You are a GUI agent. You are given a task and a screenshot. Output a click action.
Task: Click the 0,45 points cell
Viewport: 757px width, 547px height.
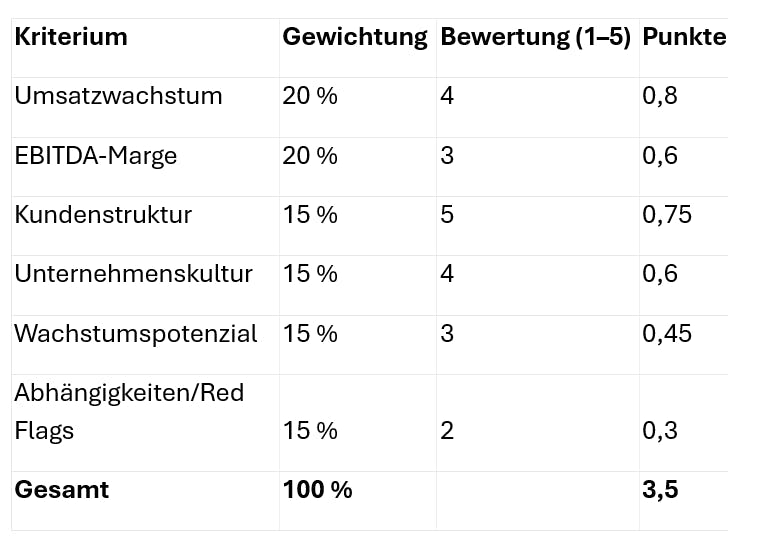coord(667,334)
